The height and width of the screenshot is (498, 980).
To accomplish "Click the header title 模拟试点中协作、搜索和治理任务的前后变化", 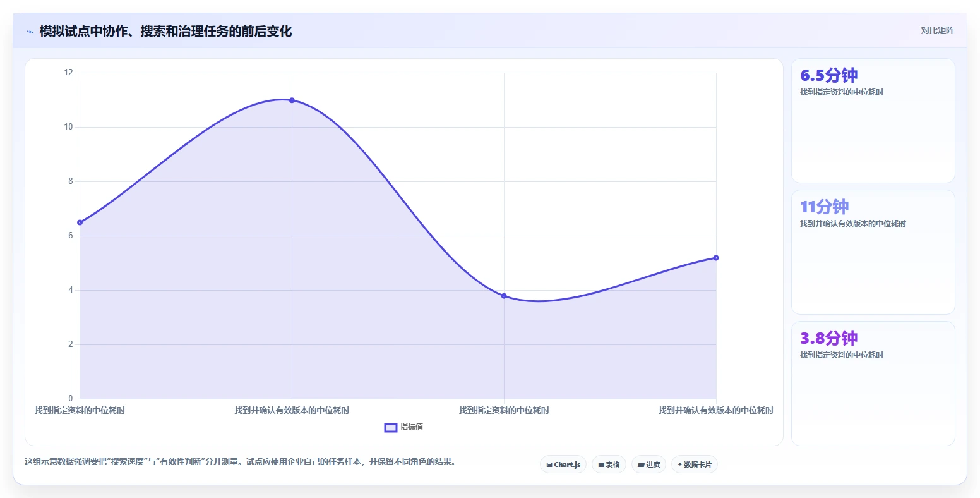I will click(x=165, y=32).
